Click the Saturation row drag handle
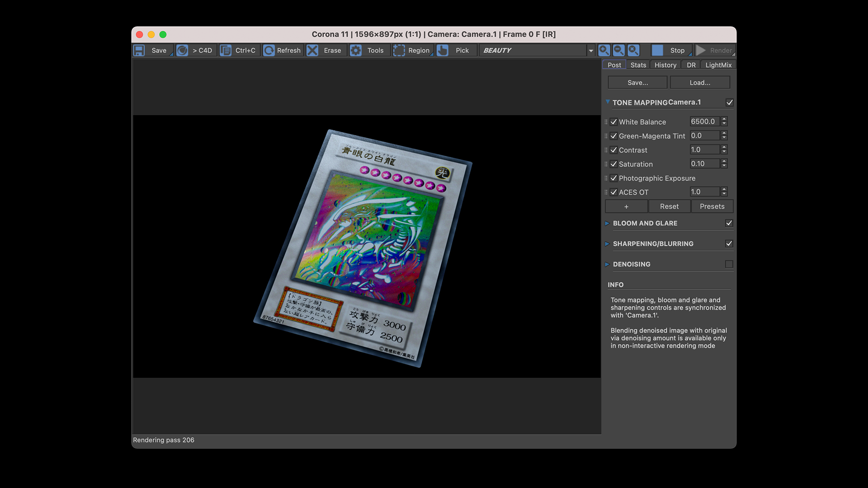 point(606,164)
